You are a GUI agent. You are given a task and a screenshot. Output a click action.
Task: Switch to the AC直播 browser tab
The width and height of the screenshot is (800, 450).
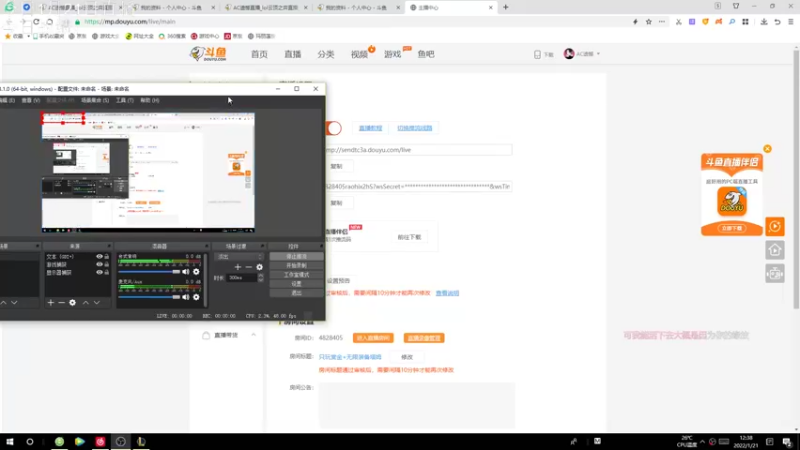[x=266, y=8]
